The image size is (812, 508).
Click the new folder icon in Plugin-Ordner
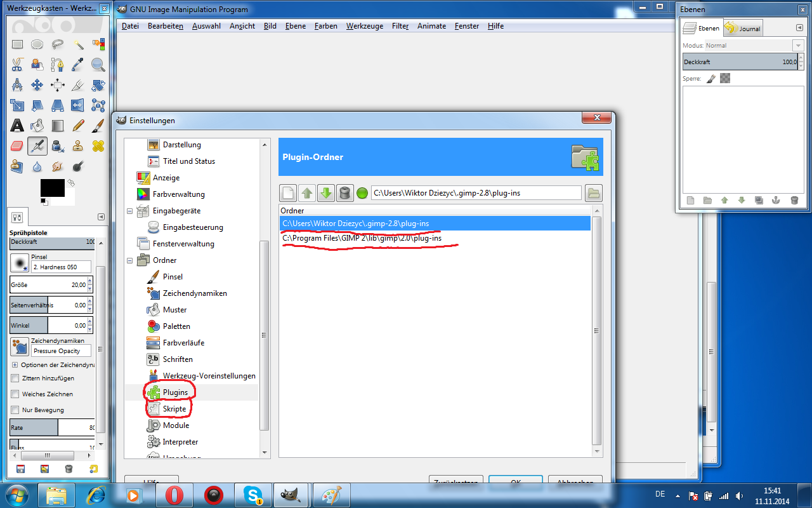[x=289, y=193]
